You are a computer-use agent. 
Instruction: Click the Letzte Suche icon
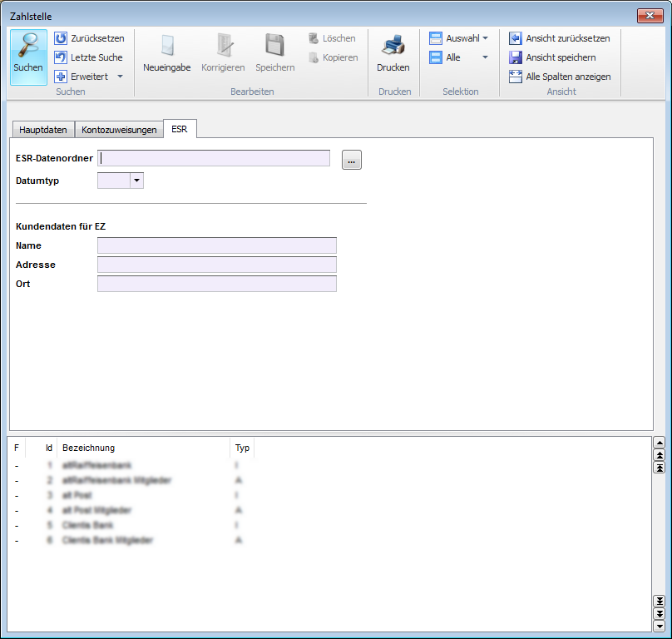click(61, 57)
